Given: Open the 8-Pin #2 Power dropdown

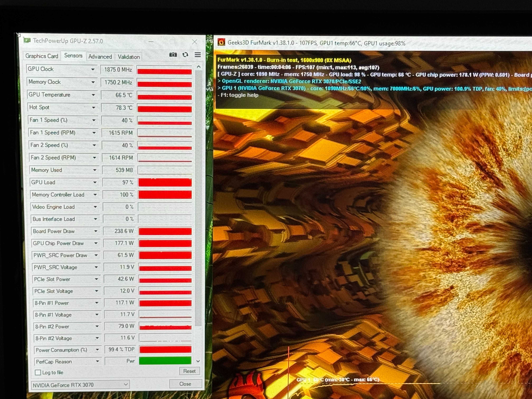Looking at the screenshot, I should [x=97, y=326].
